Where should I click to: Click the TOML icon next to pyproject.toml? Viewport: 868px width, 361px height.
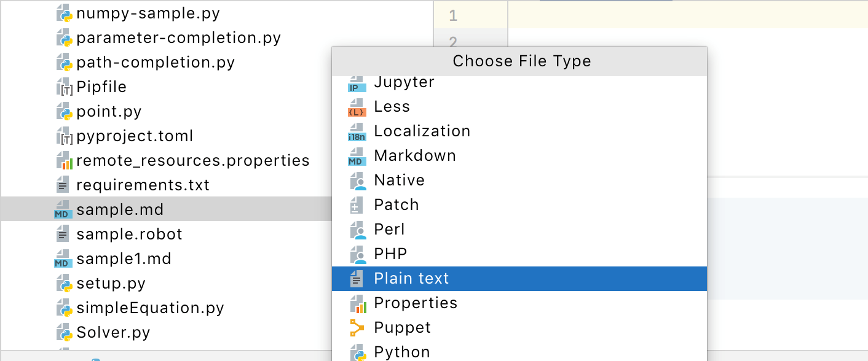pyautogui.click(x=63, y=136)
